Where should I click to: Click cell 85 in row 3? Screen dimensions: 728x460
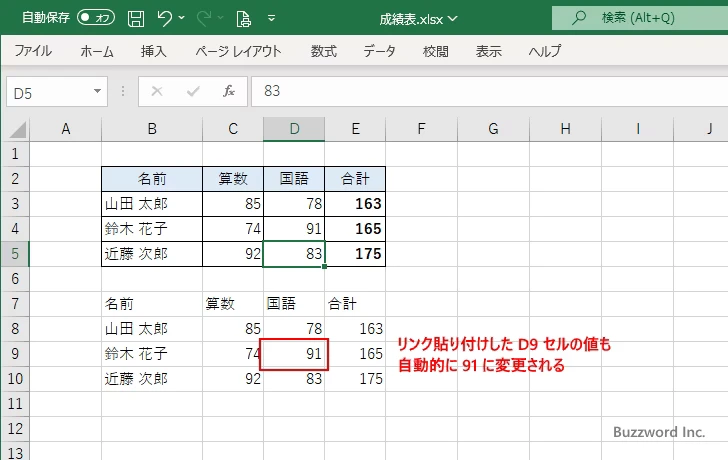pos(233,204)
